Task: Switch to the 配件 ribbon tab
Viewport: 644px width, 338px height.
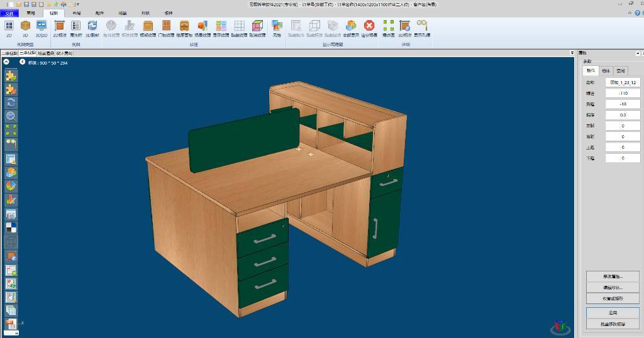Action: tap(99, 13)
